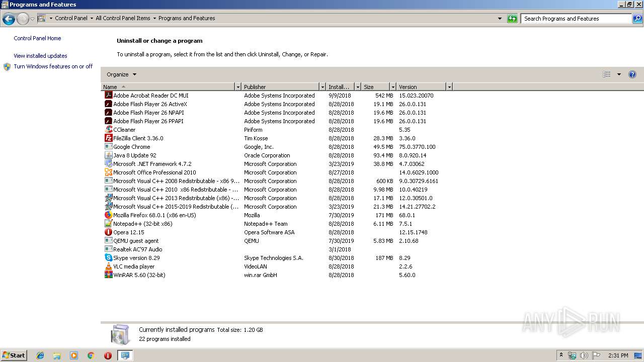Launch Opera from the taskbar
The image size is (644, 362).
pos(108,355)
